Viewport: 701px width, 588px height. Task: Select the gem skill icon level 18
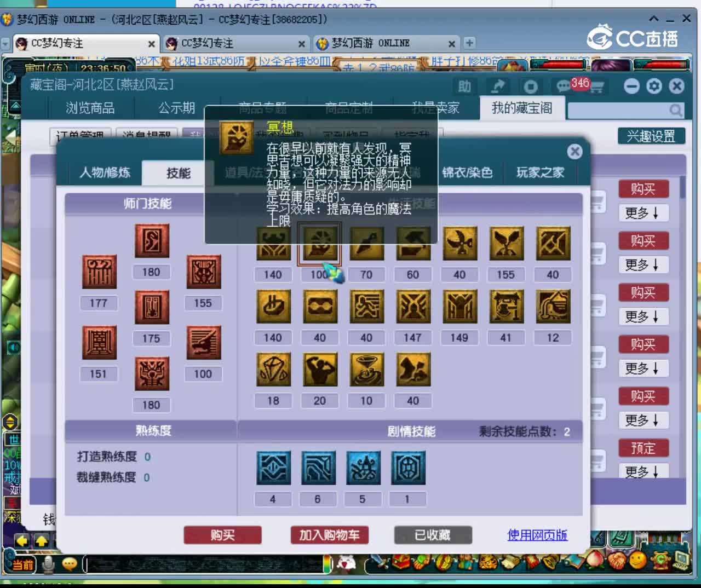(273, 370)
